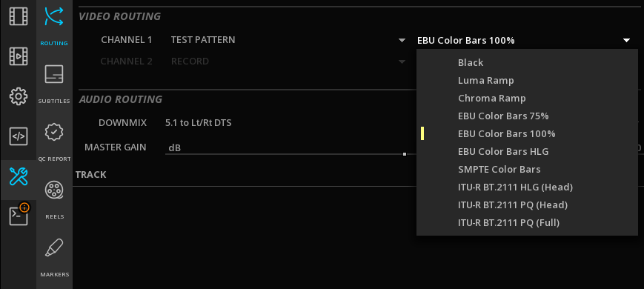This screenshot has width=644, height=289.
Task: Collapse the EBU Color Bars 100% dropdown arrow
Action: click(626, 40)
